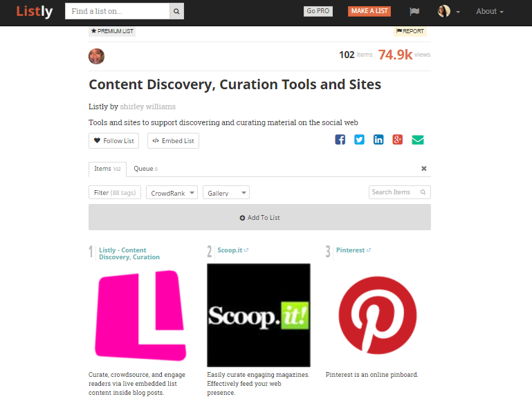This screenshot has height=399, width=532.
Task: Share list on Twitter
Action: (359, 140)
